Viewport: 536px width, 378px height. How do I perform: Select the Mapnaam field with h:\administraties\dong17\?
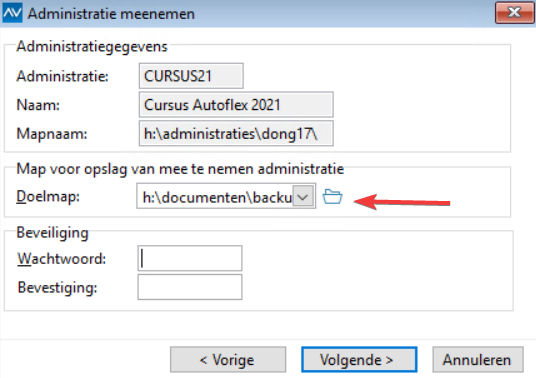(236, 133)
